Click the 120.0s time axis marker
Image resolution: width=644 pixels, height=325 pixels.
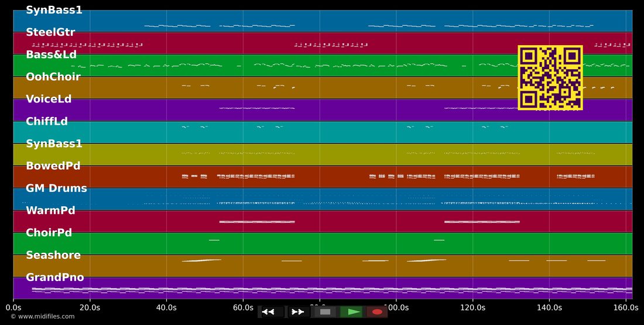click(x=472, y=307)
